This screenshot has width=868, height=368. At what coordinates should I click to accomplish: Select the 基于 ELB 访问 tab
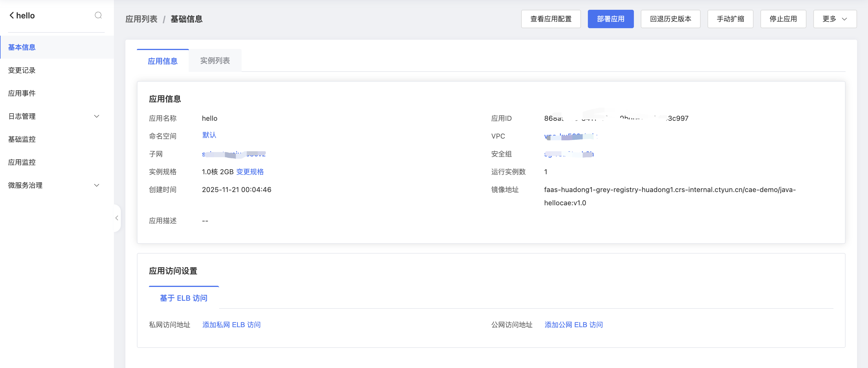(183, 298)
